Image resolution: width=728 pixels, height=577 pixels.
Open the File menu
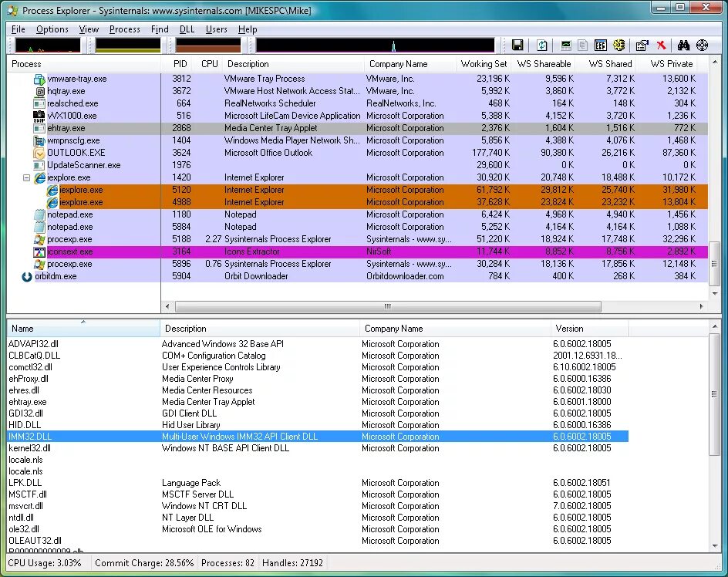[18, 29]
